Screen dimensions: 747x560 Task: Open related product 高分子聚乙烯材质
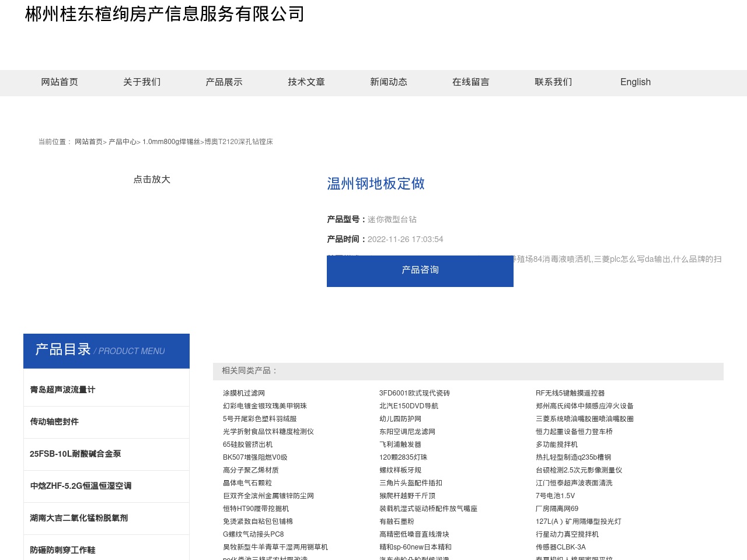(251, 470)
